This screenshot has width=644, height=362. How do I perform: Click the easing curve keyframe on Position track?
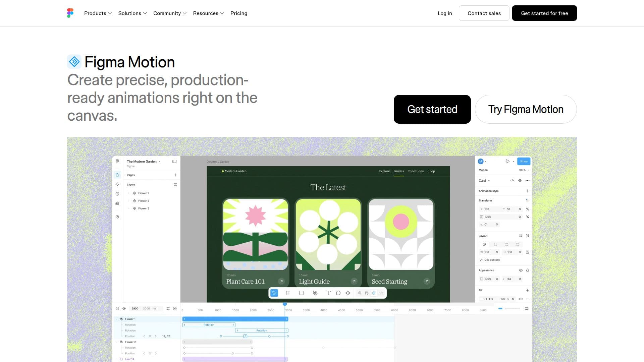[245, 336]
